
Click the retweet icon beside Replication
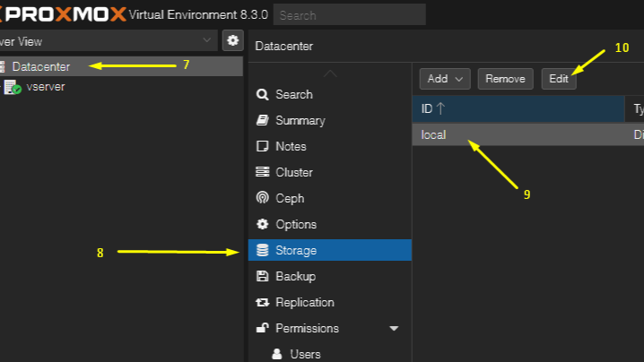click(x=263, y=303)
